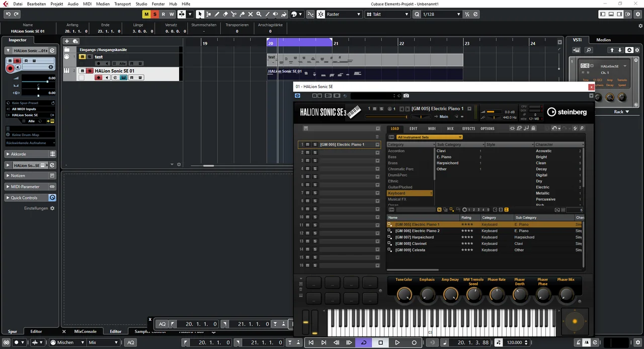Viewport: 644px width, 349px height.
Task: Select the Zoom magnifier tool
Action: click(259, 14)
